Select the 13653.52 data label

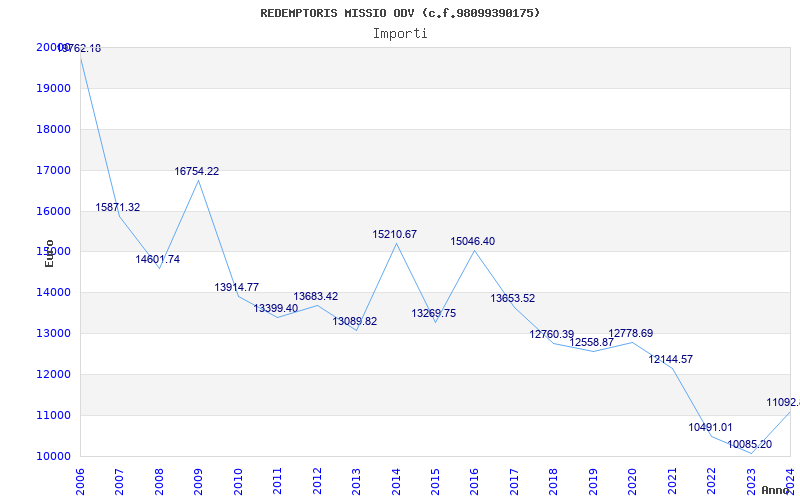(x=513, y=298)
